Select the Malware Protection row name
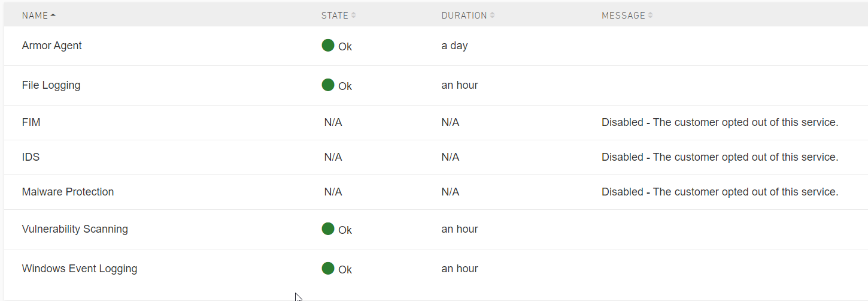The height and width of the screenshot is (301, 868). [x=68, y=192]
